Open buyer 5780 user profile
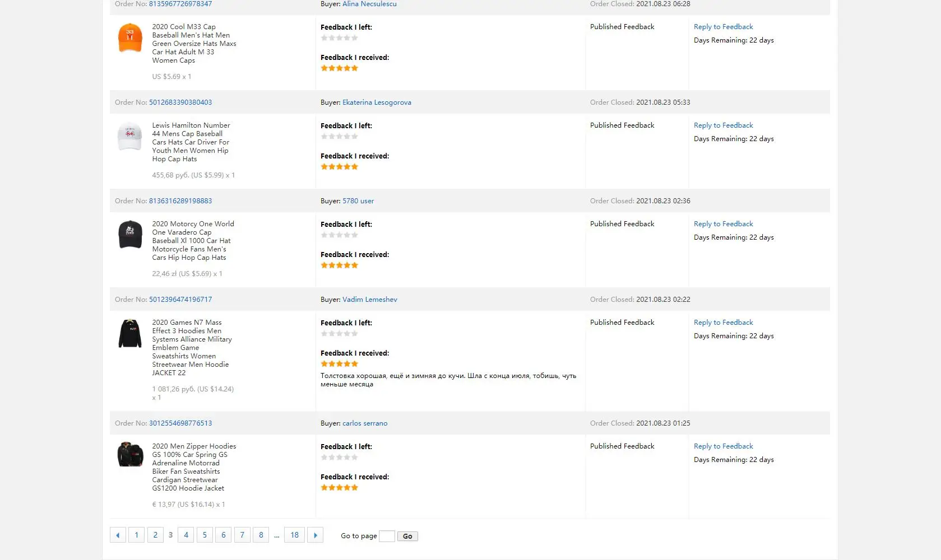941x560 pixels. 358,201
